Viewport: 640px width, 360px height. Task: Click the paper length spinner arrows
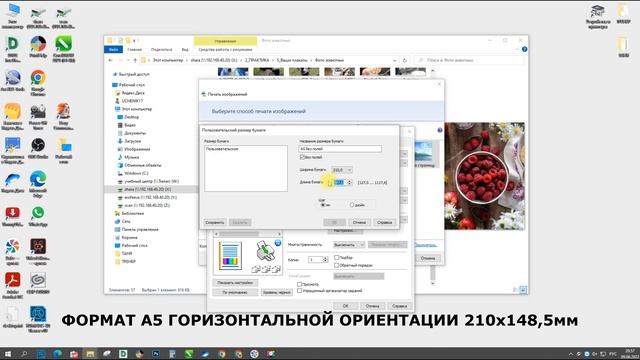point(349,182)
